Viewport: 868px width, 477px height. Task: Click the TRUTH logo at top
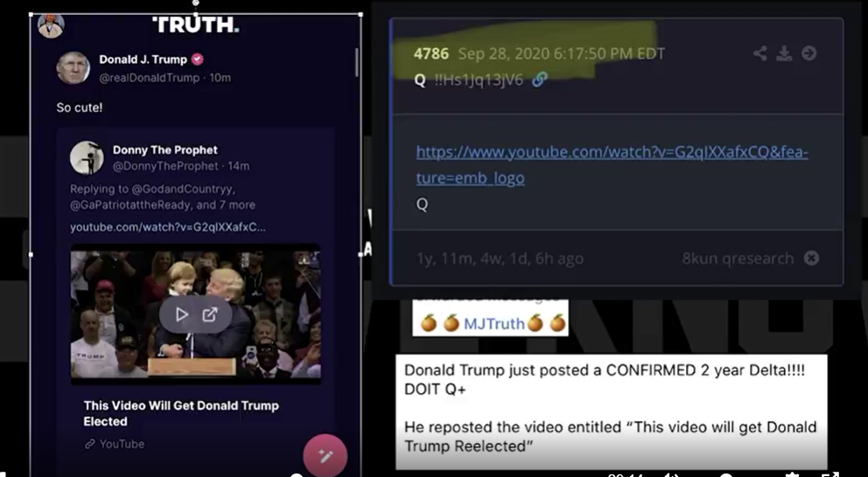coord(195,25)
